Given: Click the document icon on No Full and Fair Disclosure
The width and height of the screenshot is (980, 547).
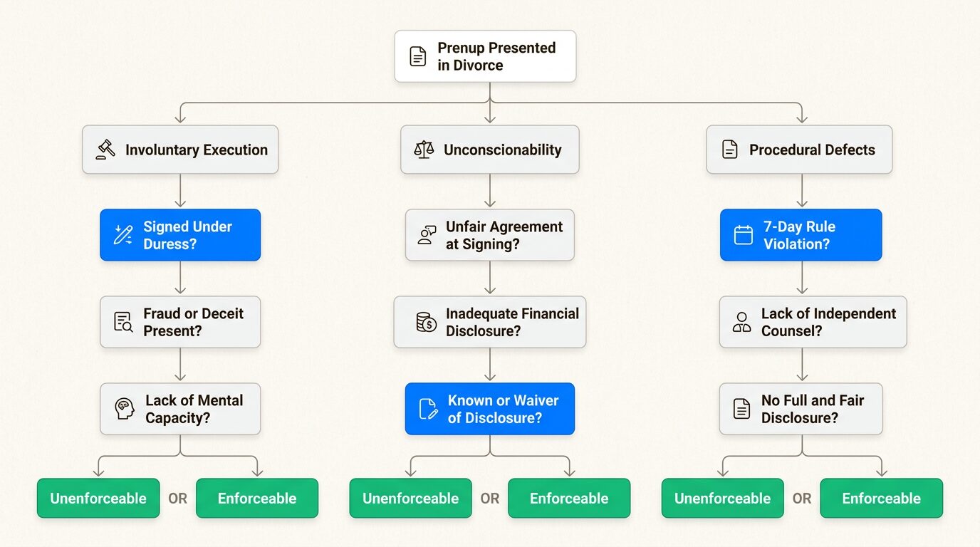Looking at the screenshot, I should (741, 409).
